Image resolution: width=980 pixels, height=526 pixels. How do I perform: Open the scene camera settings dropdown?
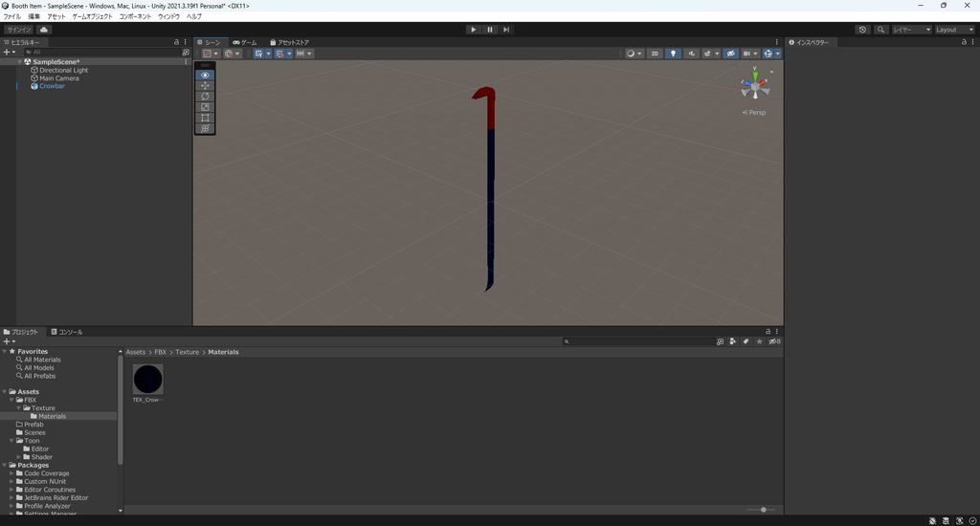point(749,54)
